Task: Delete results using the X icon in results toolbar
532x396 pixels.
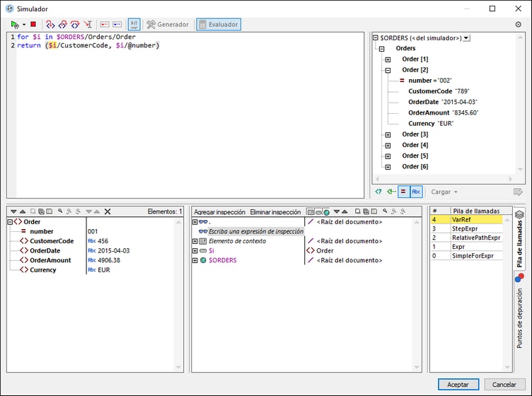Action: click(108, 211)
